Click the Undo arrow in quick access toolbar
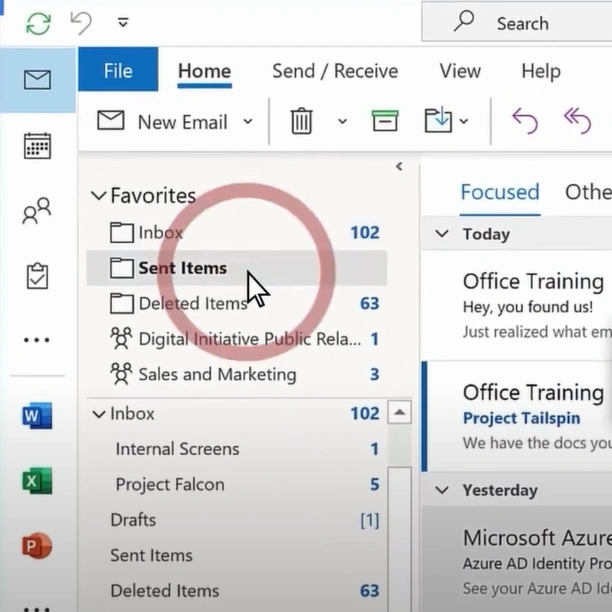 coord(81,23)
